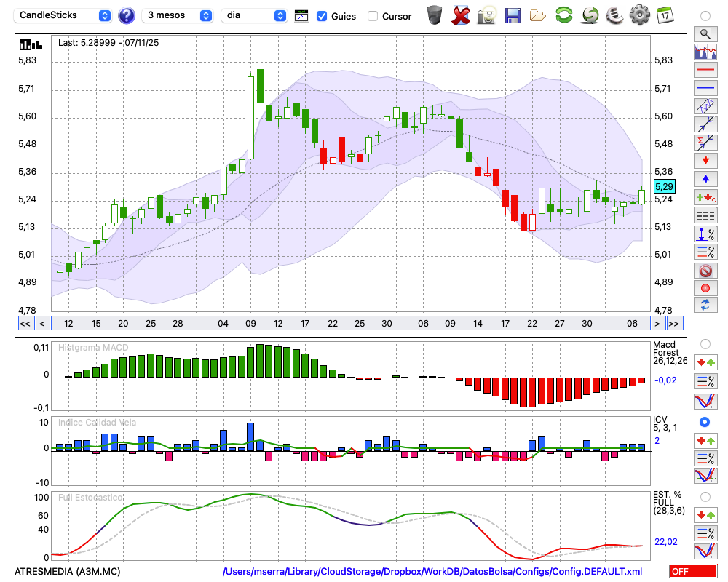Click the chart timeline date scrollbar

coord(349,323)
